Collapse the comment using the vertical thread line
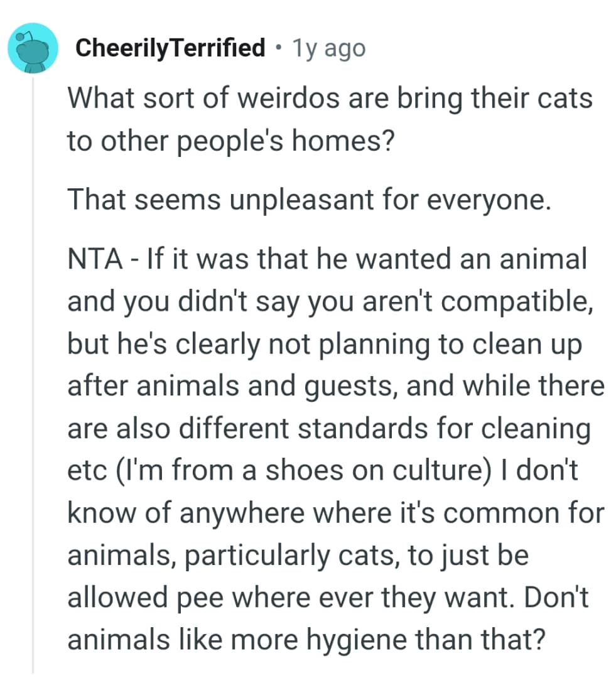 tap(33, 377)
